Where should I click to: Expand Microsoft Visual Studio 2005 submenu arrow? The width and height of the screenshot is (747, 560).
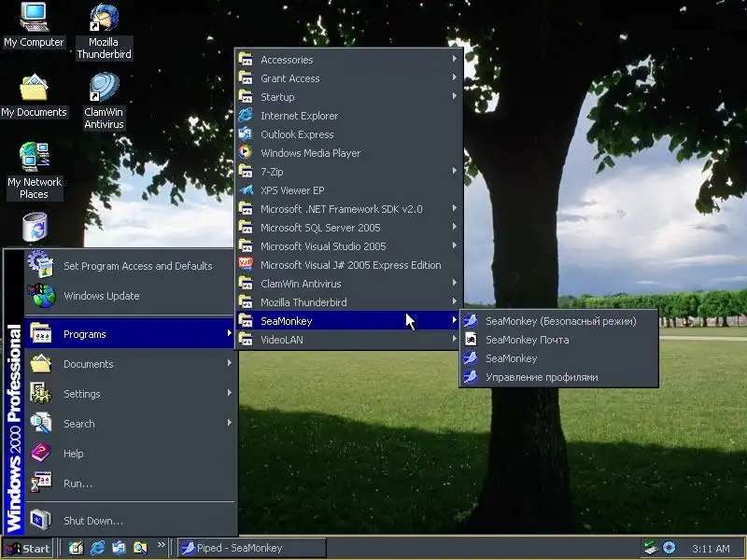[x=455, y=245]
